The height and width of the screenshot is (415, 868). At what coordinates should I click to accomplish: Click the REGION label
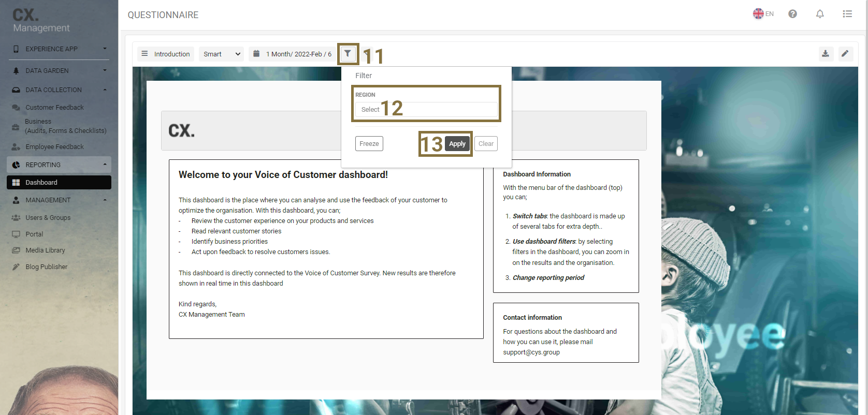[365, 95]
